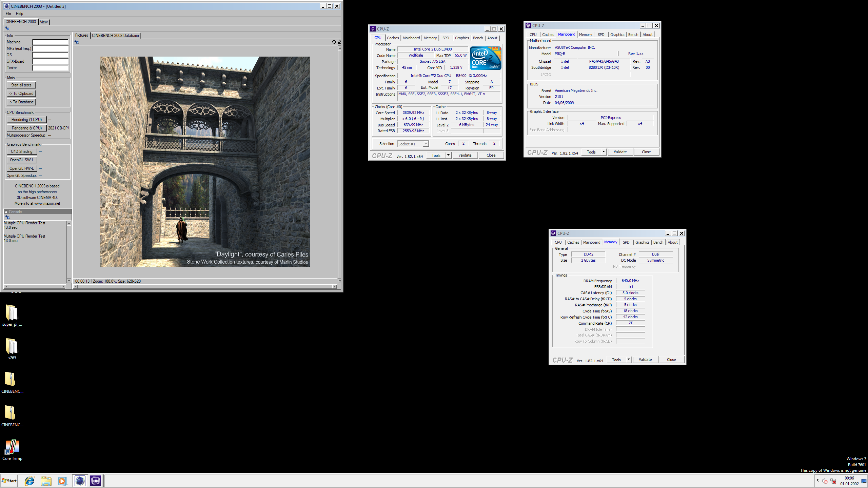Open the Tools dropdown arrow in the Memory window
This screenshot has width=868, height=488.
pos(629,360)
